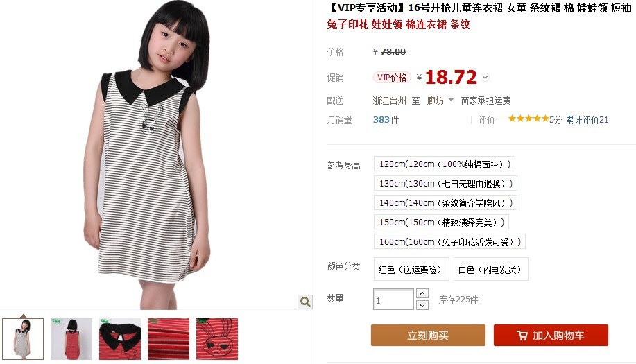Increase quantity with the up arrow
This screenshot has width=636, height=364.
point(422,293)
